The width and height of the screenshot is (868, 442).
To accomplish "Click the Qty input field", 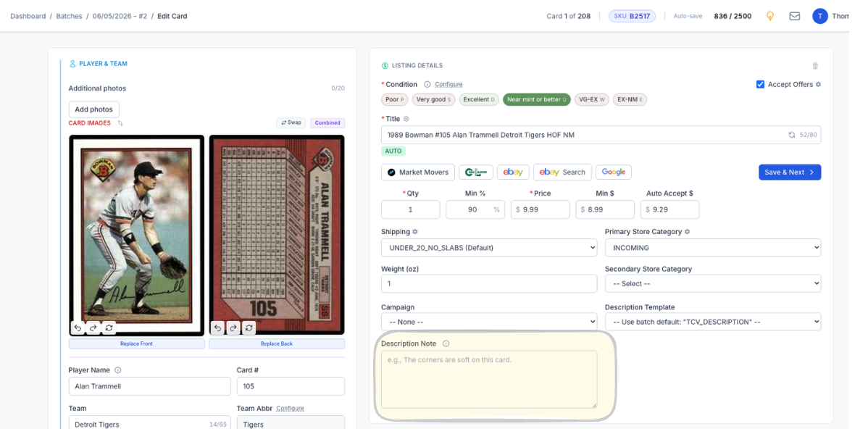I will (411, 210).
